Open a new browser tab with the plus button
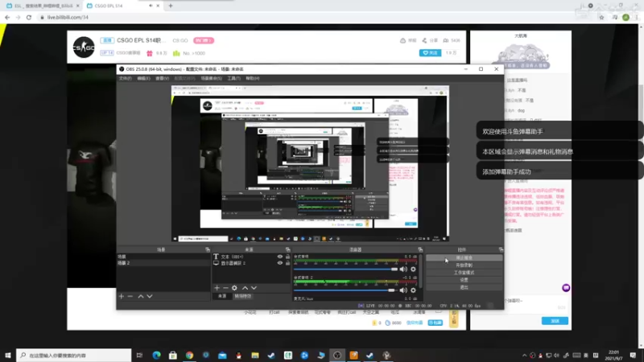The image size is (644, 362). coord(171,6)
